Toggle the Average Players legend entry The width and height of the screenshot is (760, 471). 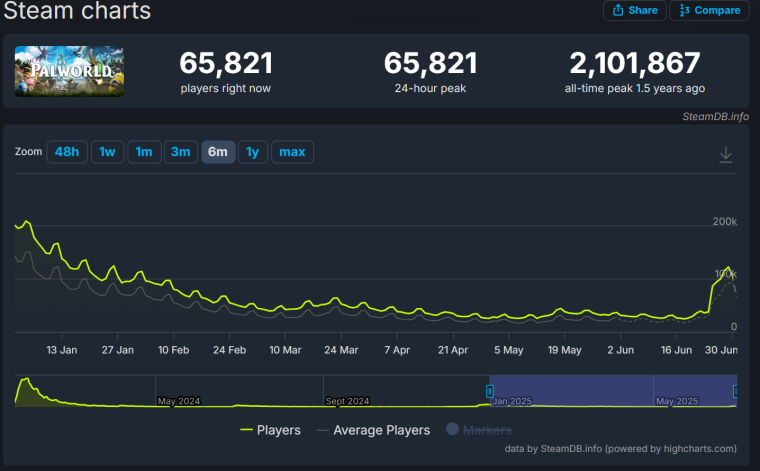tap(373, 430)
